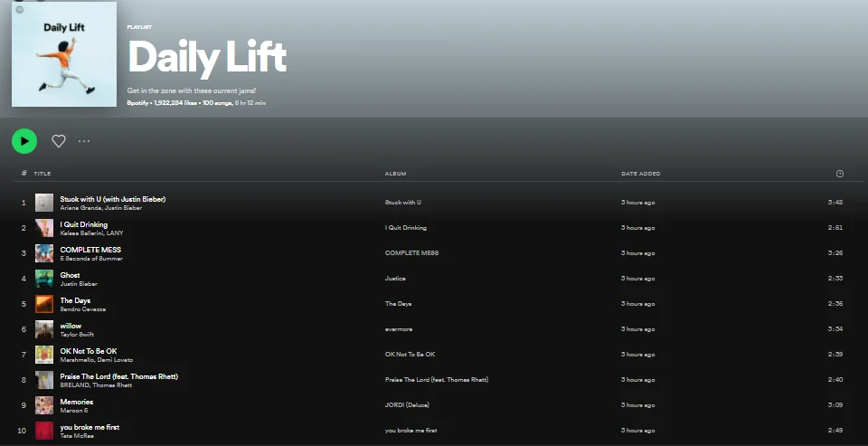Click the 3:48 duration of Stuck with U
Screen dimensions: 868x446
click(x=835, y=203)
